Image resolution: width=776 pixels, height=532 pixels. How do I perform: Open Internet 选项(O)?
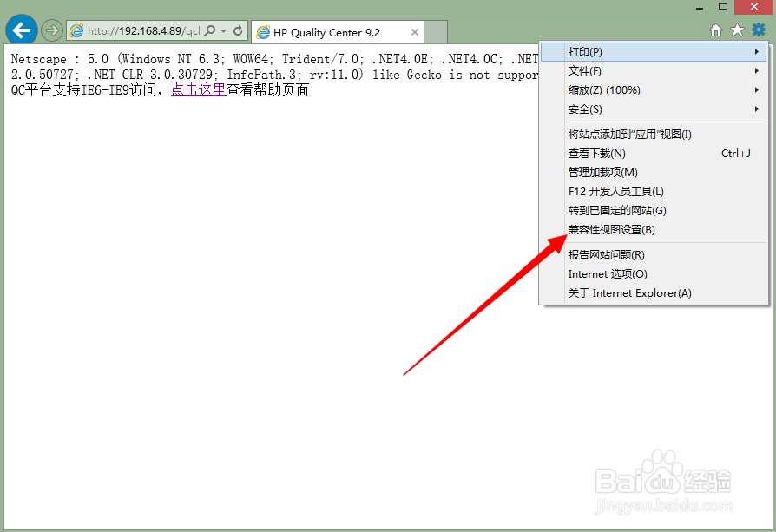(654, 274)
